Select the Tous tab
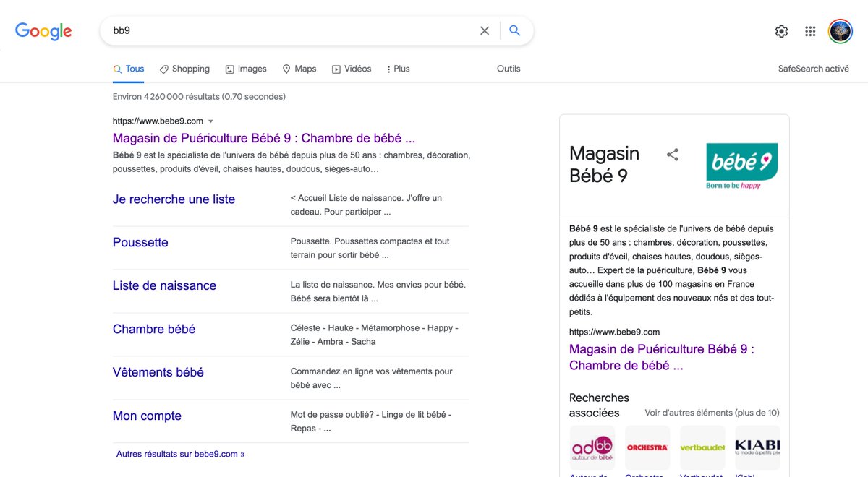Screen dimensions: 868x477 [x=129, y=69]
